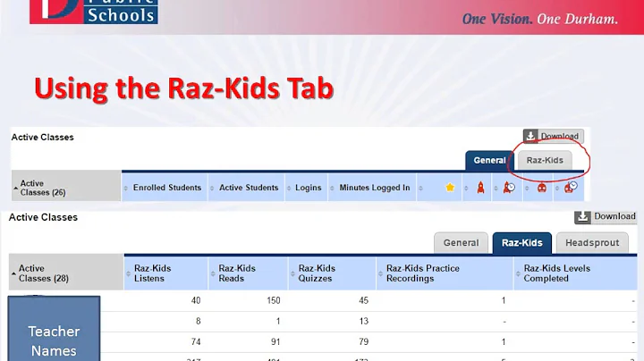Image resolution: width=644 pixels, height=361 pixels.
Task: Click Download button of the lower table
Action: click(x=606, y=216)
